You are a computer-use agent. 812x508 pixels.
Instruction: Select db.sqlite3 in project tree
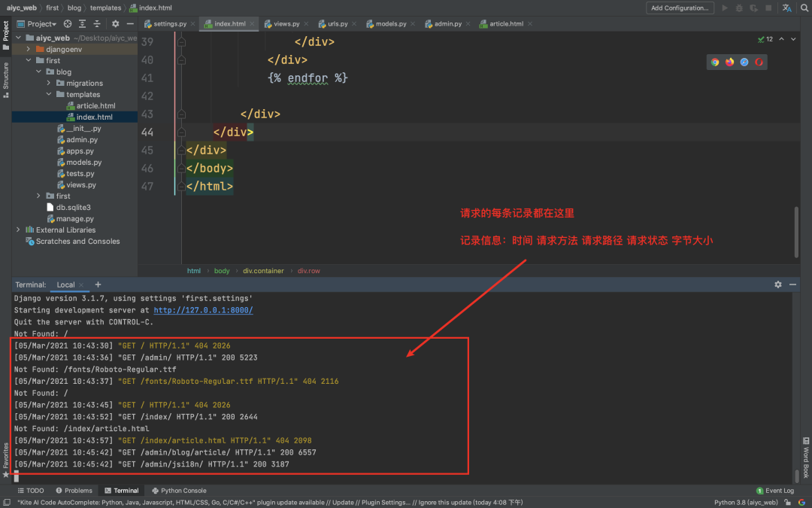pyautogui.click(x=68, y=208)
